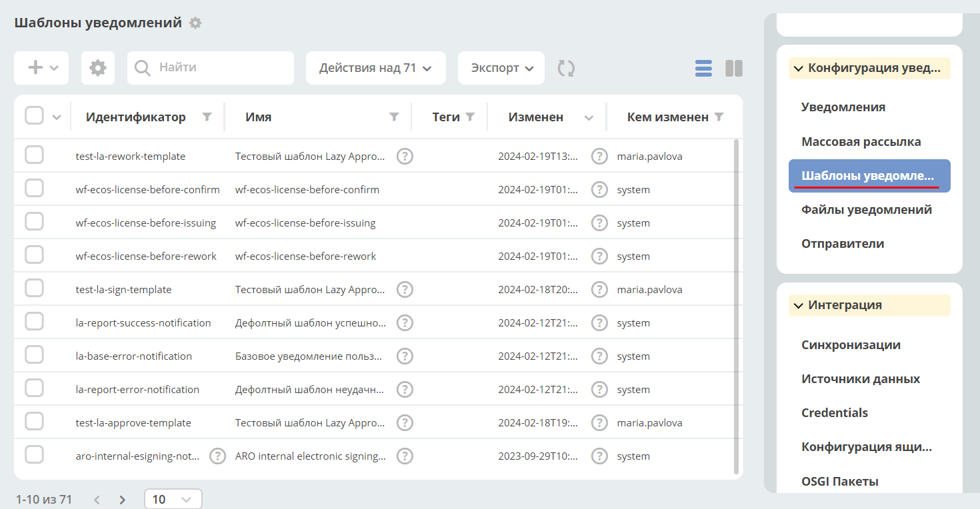980x509 pixels.
Task: Open Файлы уведомлений in sidebar
Action: pos(867,210)
